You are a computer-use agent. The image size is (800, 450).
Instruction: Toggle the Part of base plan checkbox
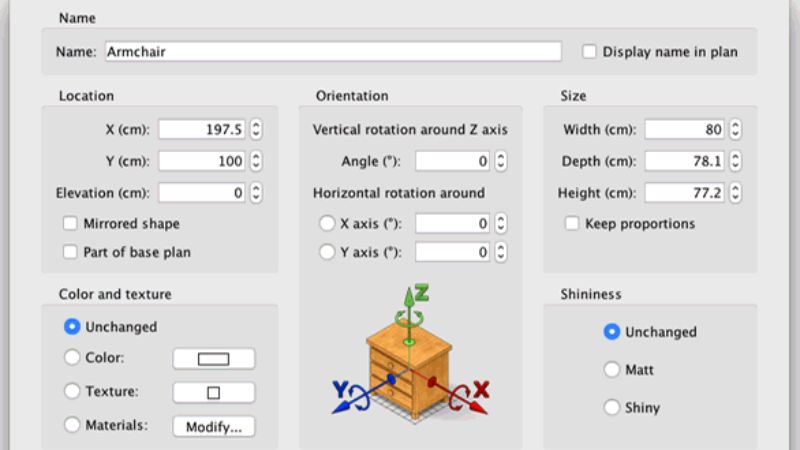click(70, 252)
